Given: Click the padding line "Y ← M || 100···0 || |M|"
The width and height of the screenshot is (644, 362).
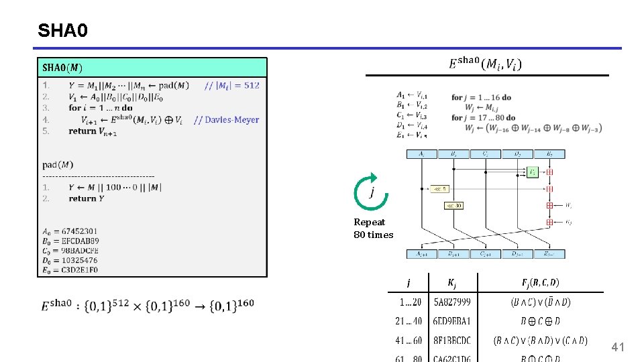Looking at the screenshot, I should 115,188.
